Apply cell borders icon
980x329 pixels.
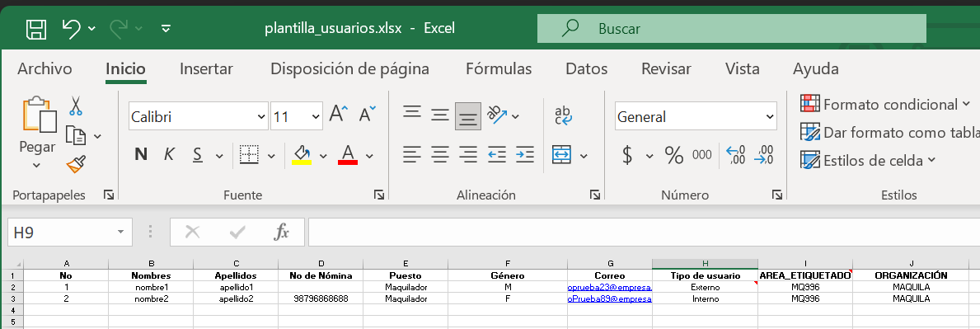(x=250, y=154)
